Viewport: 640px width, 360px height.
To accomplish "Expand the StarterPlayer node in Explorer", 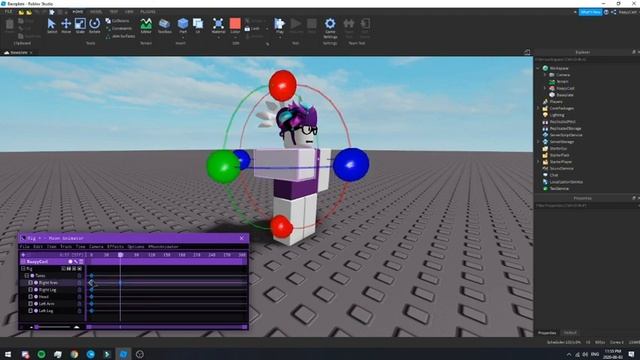I will [x=538, y=162].
